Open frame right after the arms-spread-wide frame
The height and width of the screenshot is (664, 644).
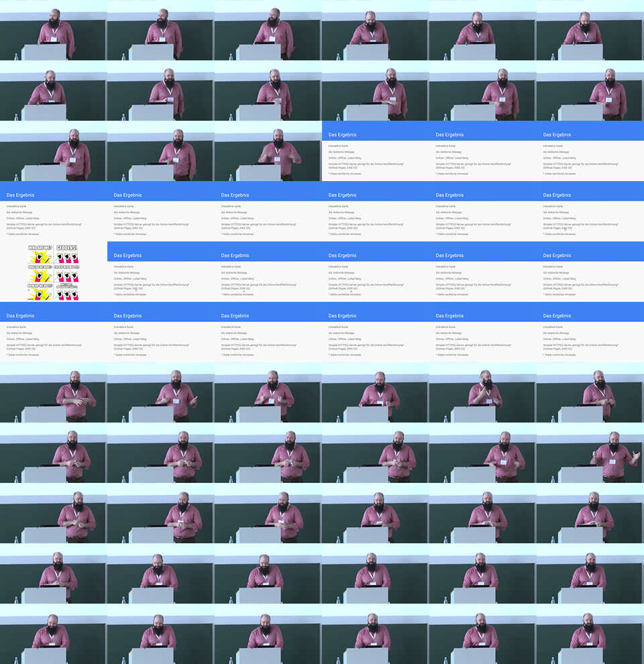54,513
